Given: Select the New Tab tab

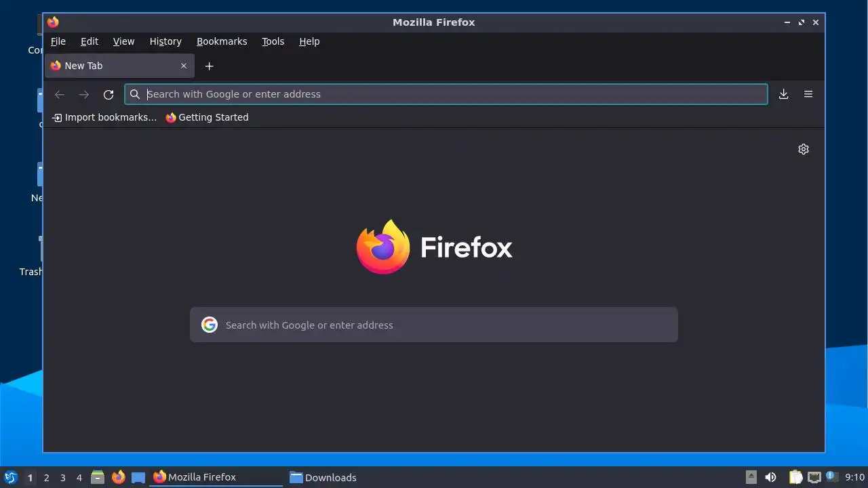Looking at the screenshot, I should pyautogui.click(x=119, y=66).
